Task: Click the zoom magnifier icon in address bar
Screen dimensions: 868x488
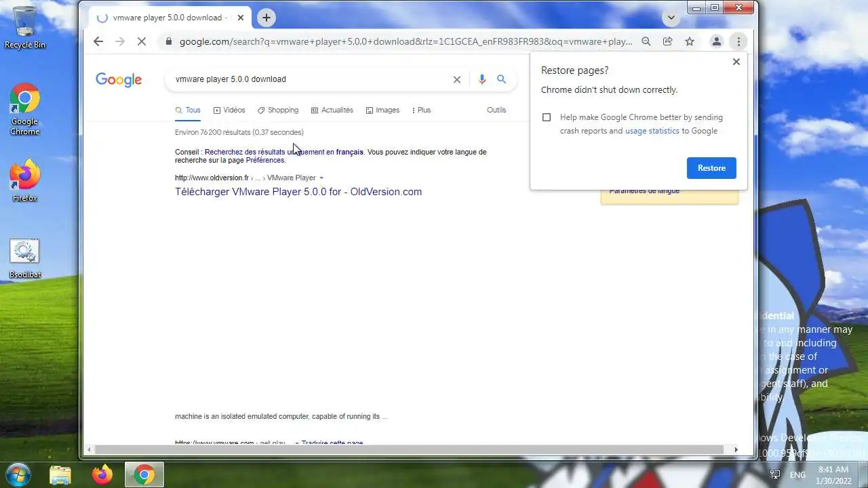Action: [x=646, y=41]
